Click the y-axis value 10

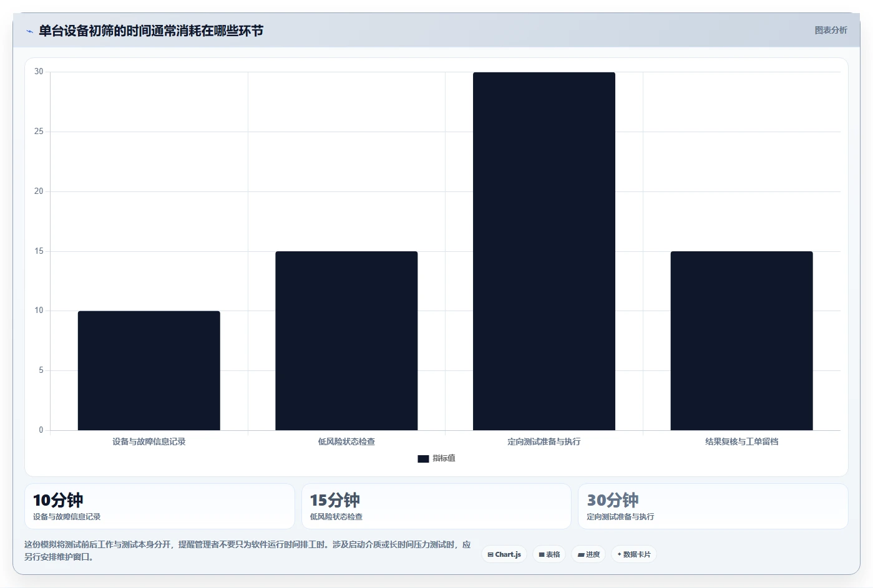coord(39,311)
